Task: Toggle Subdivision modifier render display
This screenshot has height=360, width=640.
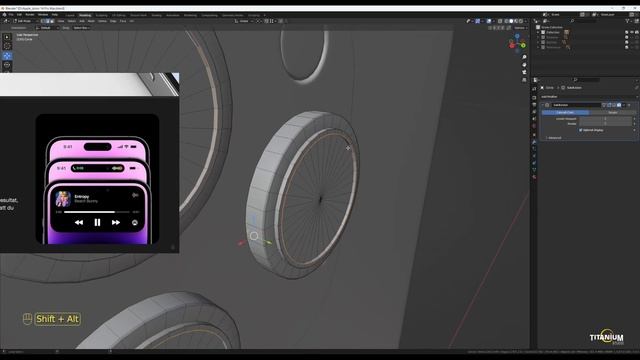Action: click(619, 105)
